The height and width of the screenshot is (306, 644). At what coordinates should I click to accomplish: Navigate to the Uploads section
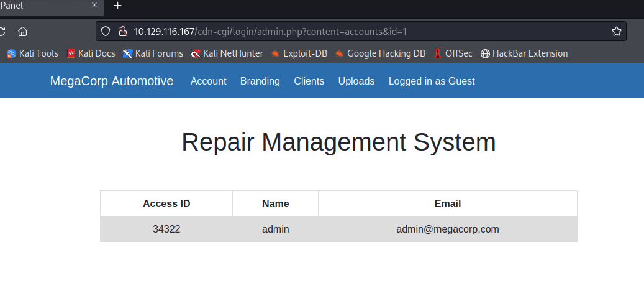[x=356, y=81]
